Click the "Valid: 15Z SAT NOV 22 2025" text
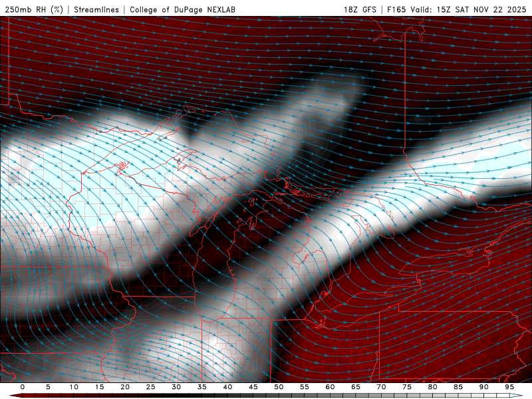This screenshot has height=399, width=532. [468, 9]
